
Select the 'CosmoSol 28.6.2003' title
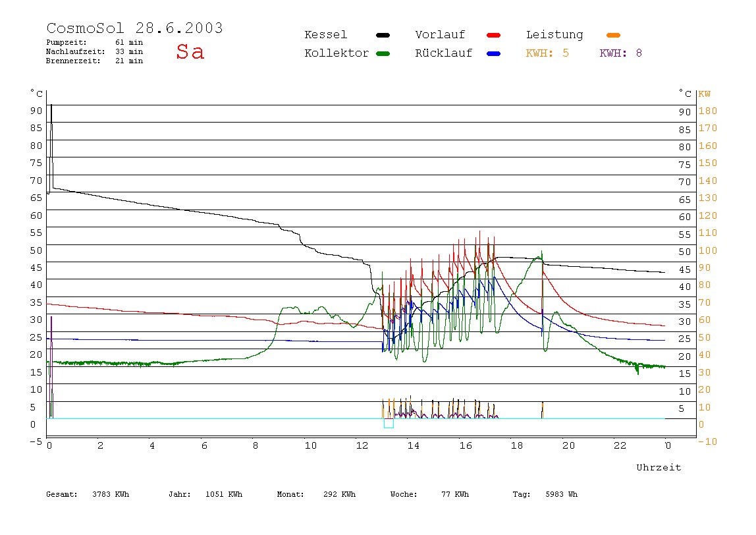coord(134,28)
